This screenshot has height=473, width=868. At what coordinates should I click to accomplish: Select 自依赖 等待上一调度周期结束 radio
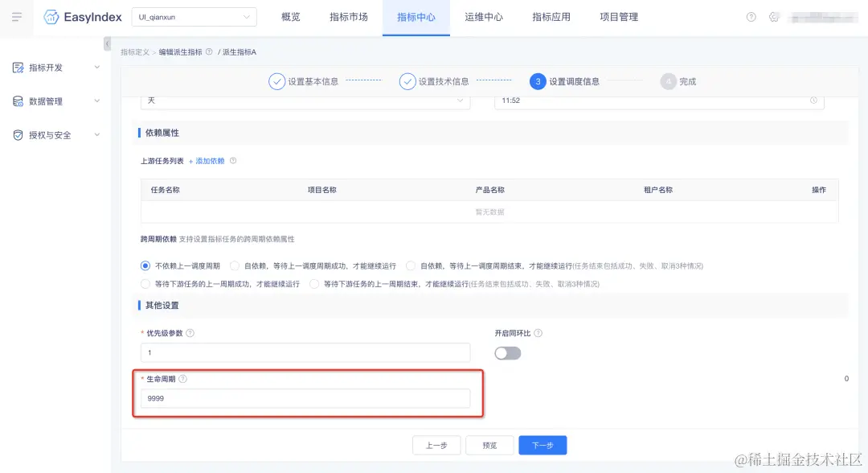pyautogui.click(x=411, y=265)
